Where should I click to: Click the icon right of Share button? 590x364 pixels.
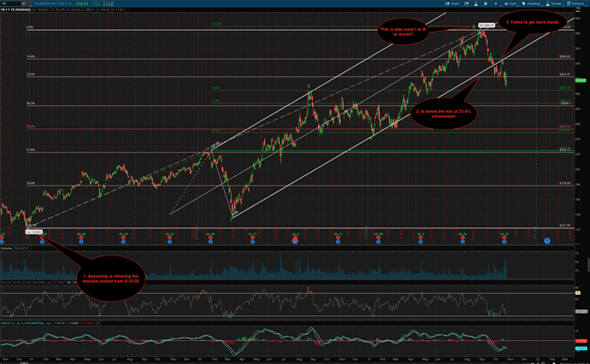(468, 5)
